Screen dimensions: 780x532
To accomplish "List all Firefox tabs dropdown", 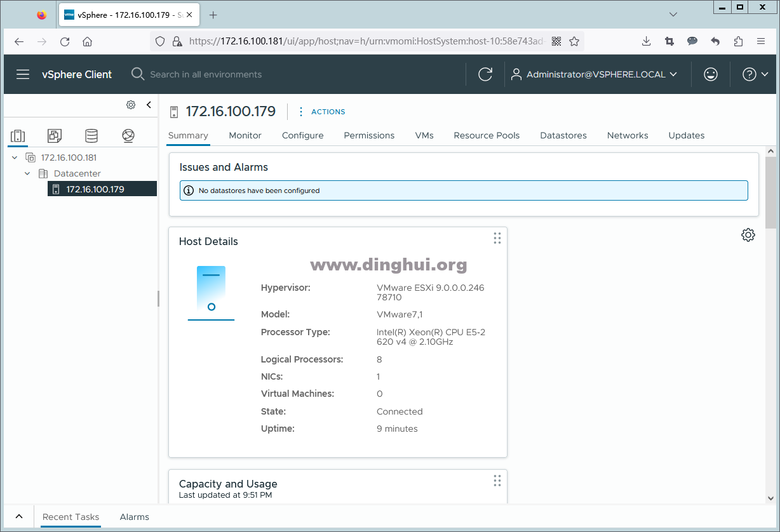I will click(x=674, y=15).
